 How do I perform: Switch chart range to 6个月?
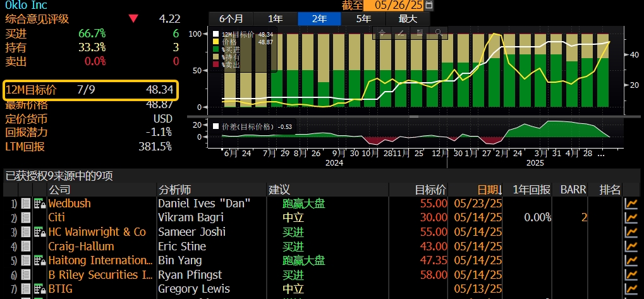[x=231, y=18]
